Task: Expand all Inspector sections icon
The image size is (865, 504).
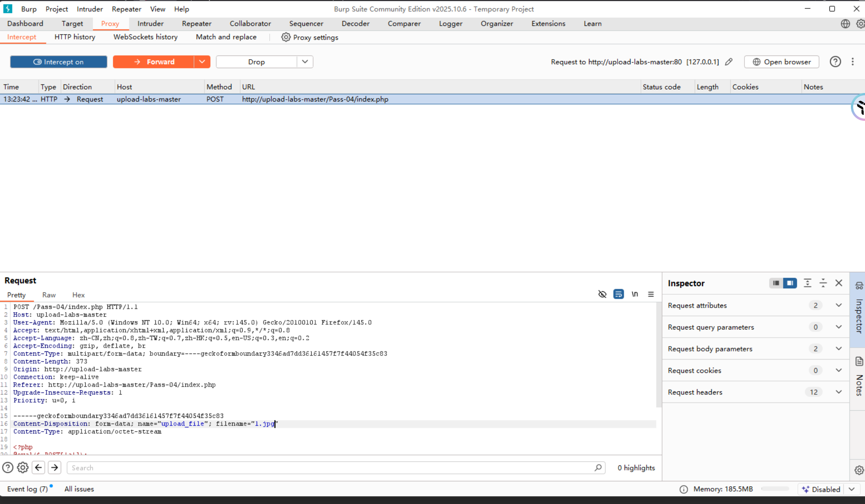Action: [x=808, y=283]
